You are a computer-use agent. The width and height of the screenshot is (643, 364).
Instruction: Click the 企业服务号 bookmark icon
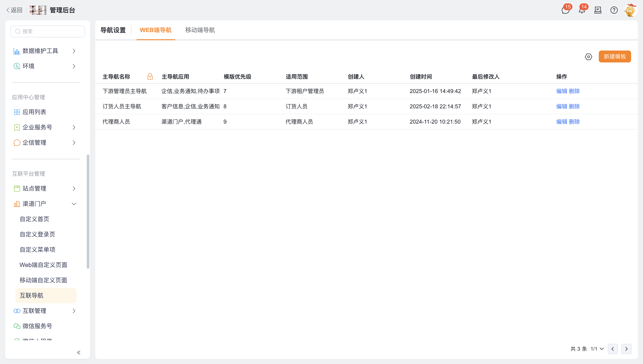[x=17, y=127]
